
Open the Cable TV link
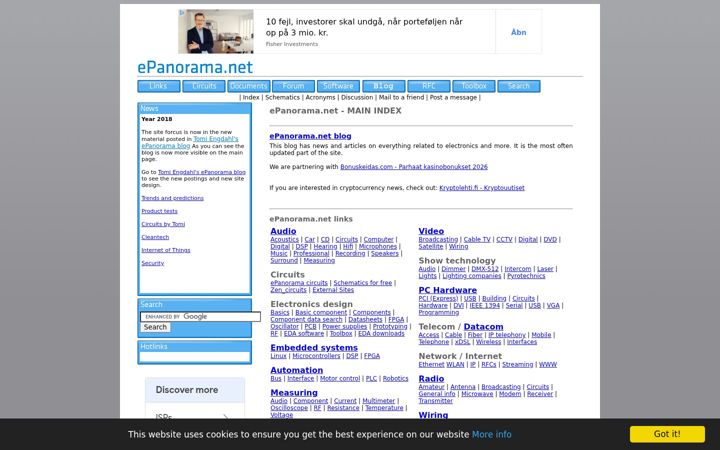pos(477,240)
